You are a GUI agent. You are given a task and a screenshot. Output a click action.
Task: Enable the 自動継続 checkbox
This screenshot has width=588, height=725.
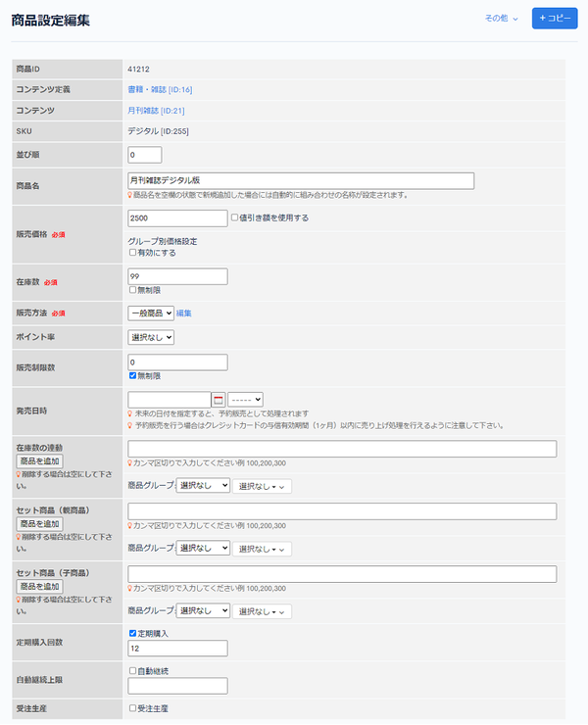click(x=132, y=670)
